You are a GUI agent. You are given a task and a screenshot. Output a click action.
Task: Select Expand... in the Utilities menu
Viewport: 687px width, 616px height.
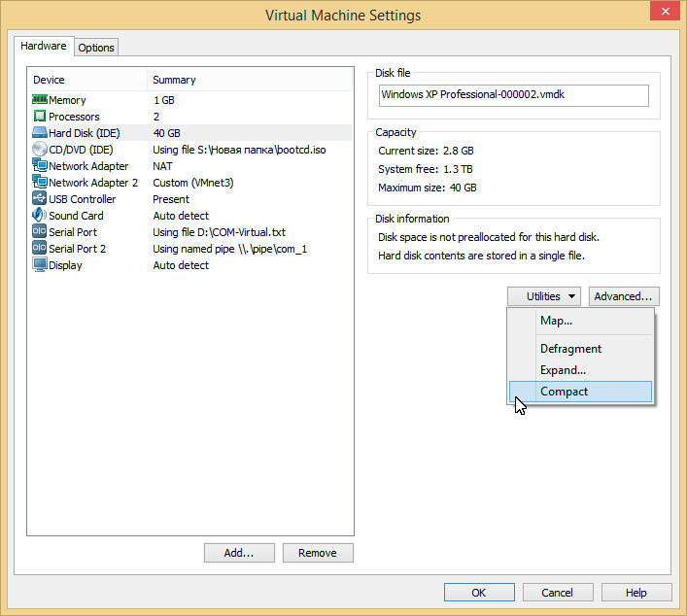[x=563, y=370]
